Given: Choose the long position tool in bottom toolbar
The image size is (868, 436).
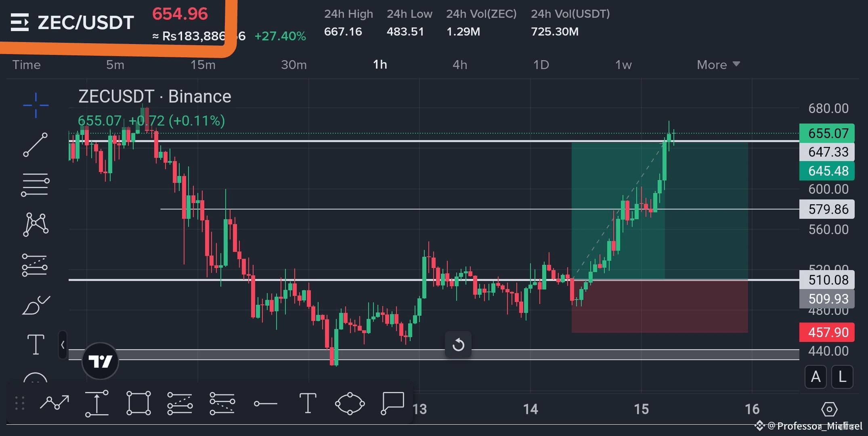Looking at the screenshot, I should click(180, 403).
